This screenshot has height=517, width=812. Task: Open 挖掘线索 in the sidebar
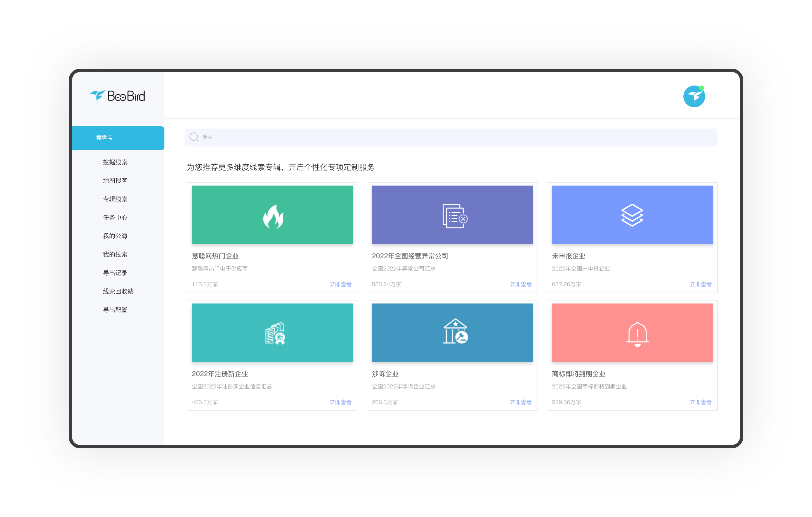(x=115, y=162)
